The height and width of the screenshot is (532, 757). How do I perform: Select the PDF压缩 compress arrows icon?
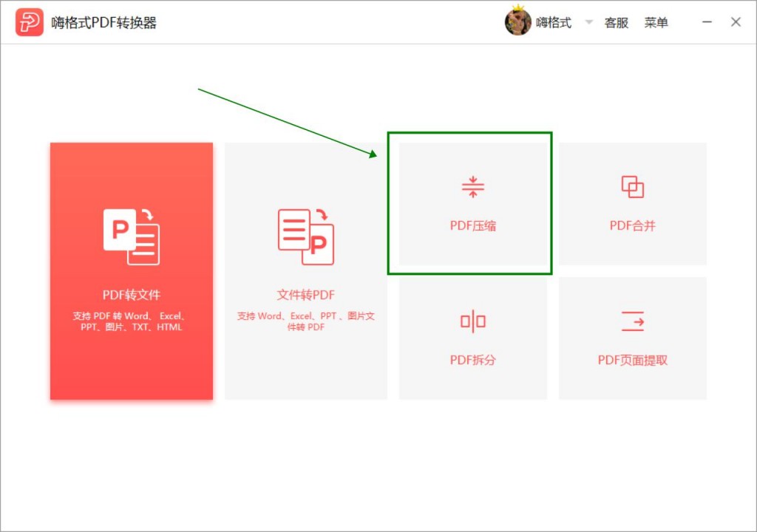click(x=473, y=187)
